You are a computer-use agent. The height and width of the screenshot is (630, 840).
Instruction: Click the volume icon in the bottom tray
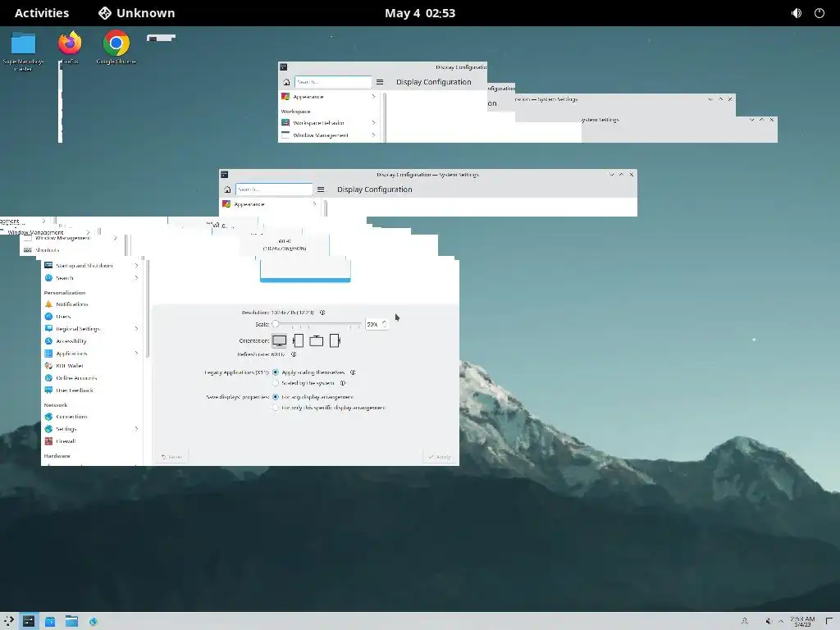768,621
